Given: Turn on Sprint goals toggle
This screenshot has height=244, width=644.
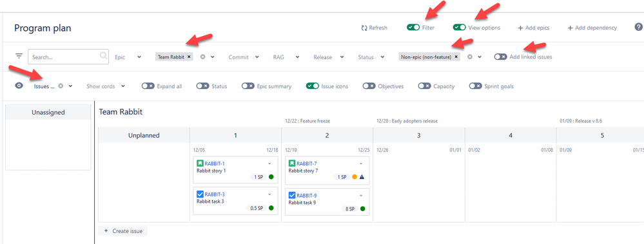Looking at the screenshot, I should (475, 86).
